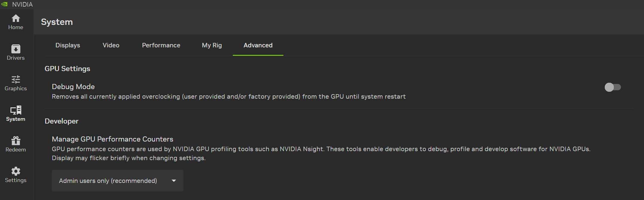The height and width of the screenshot is (200, 644).
Task: Select the System icon in sidebar
Action: (15, 111)
